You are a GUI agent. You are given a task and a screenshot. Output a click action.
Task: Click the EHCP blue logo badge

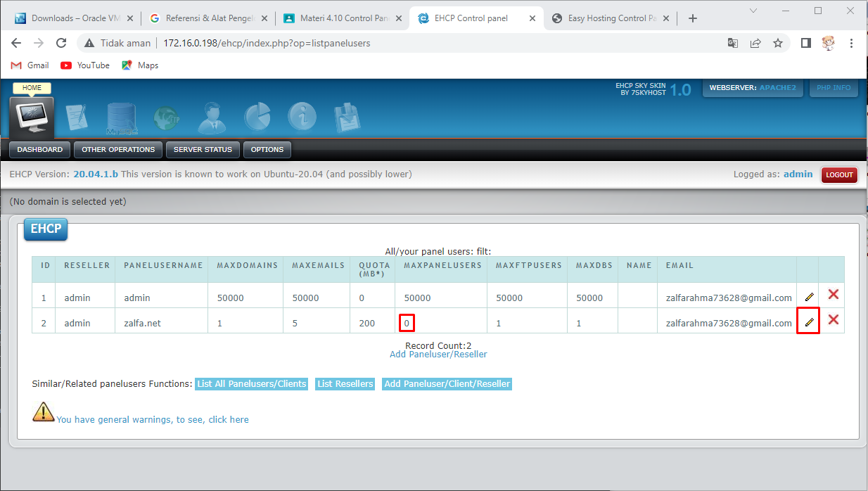(x=46, y=229)
